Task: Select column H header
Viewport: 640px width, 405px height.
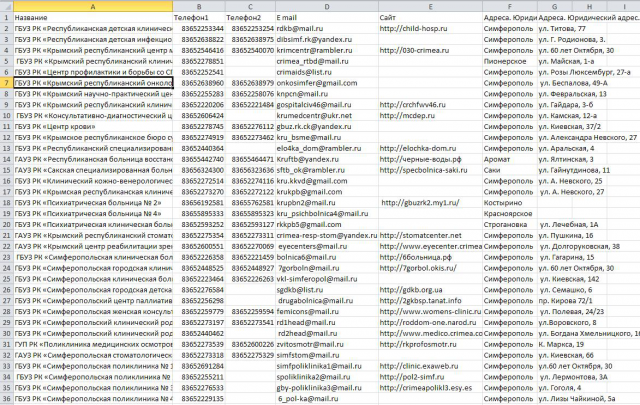Action: pos(589,7)
